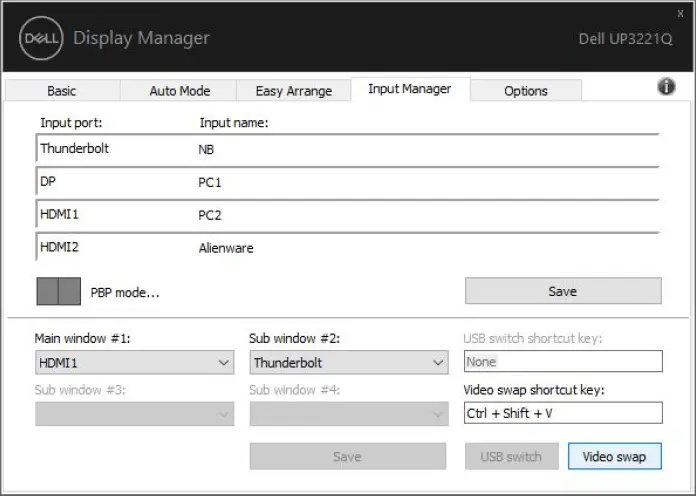700x499 pixels.
Task: Go to the Easy Arrange tab
Action: pos(294,91)
